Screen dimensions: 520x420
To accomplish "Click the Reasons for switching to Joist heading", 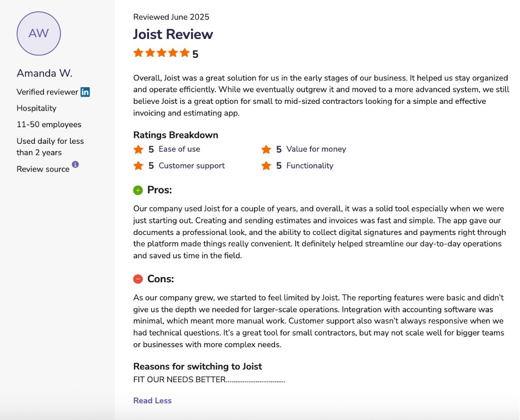I will tap(198, 366).
